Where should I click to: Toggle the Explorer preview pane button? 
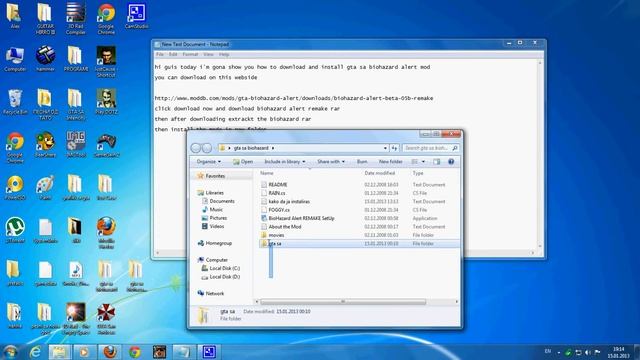point(437,162)
